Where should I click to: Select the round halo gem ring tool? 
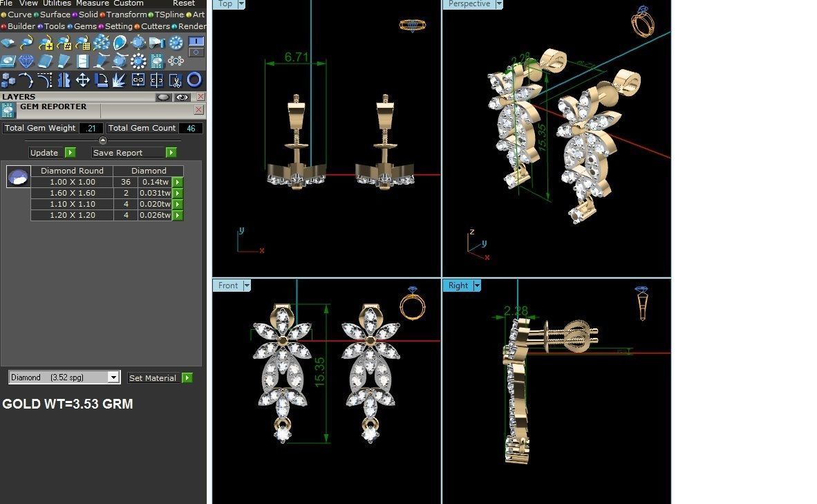[176, 43]
